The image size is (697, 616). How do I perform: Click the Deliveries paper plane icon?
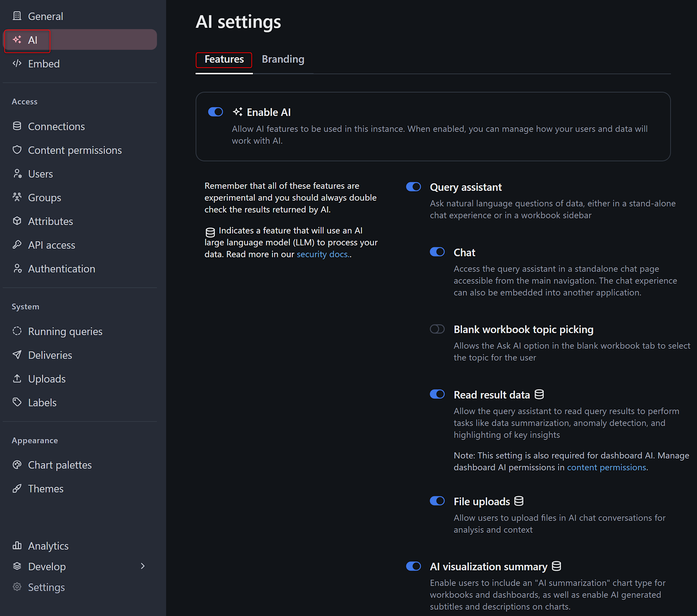pyautogui.click(x=17, y=355)
